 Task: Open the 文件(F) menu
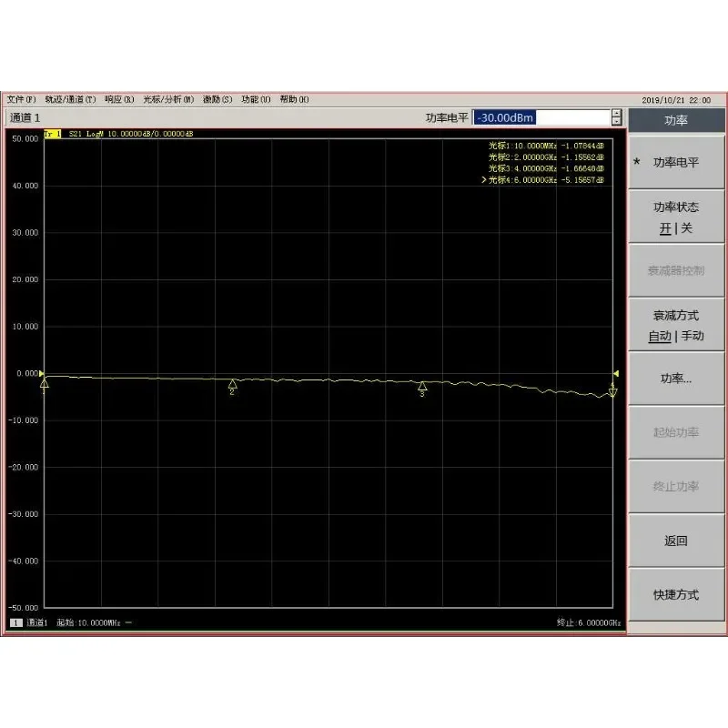tap(21, 99)
